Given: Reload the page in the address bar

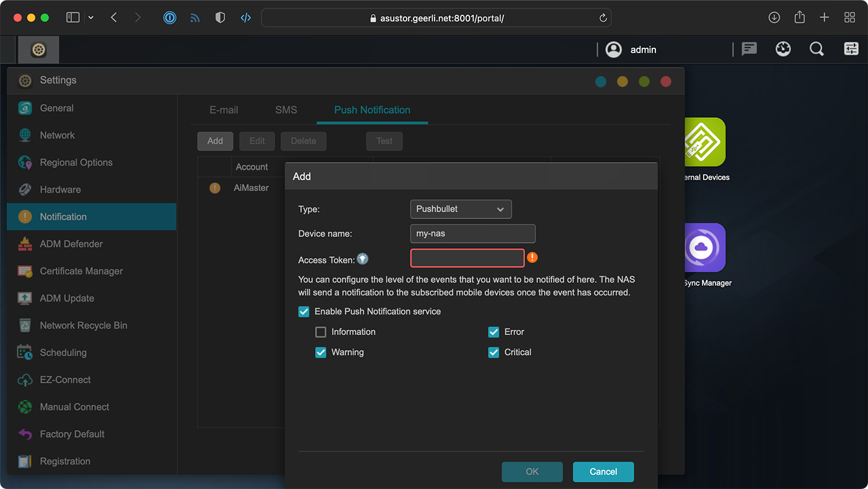Looking at the screenshot, I should pyautogui.click(x=603, y=18).
